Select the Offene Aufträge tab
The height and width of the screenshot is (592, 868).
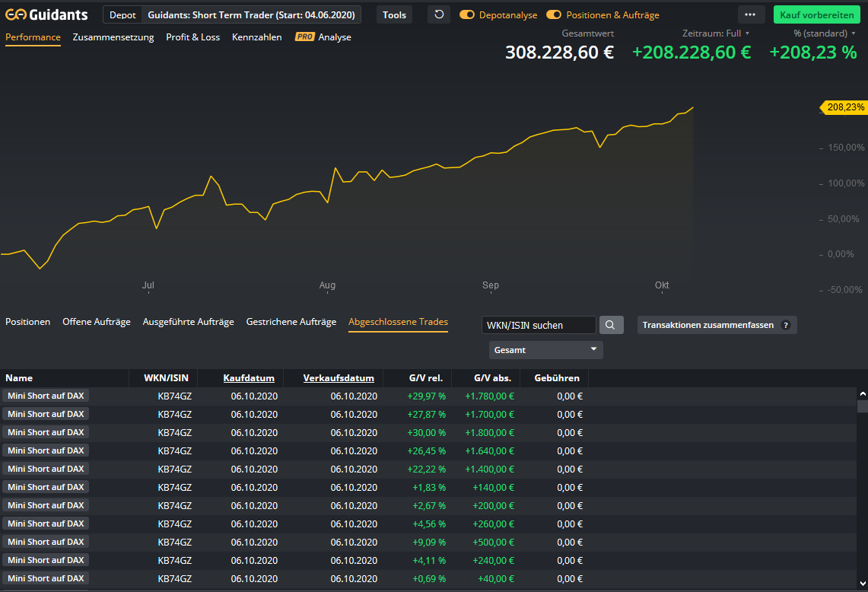97,322
